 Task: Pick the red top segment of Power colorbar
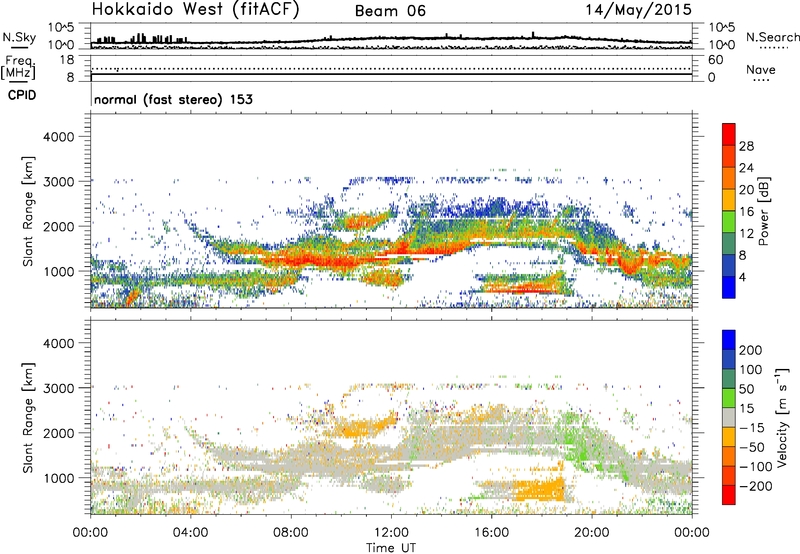click(x=729, y=135)
